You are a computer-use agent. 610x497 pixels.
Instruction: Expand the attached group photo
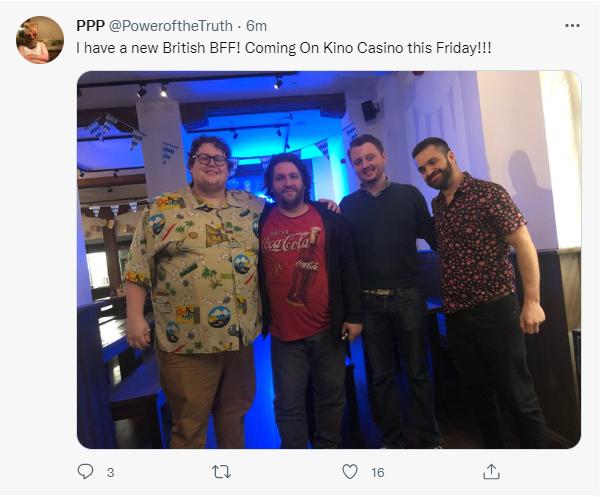point(329,259)
